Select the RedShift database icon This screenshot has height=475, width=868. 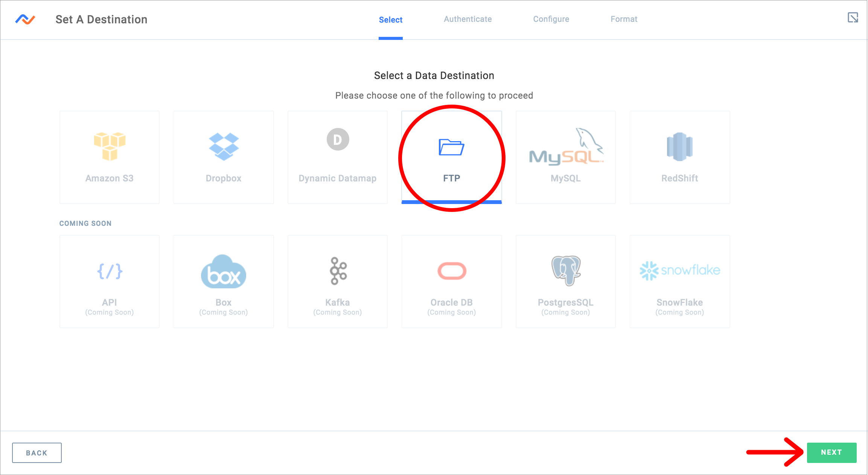[679, 146]
